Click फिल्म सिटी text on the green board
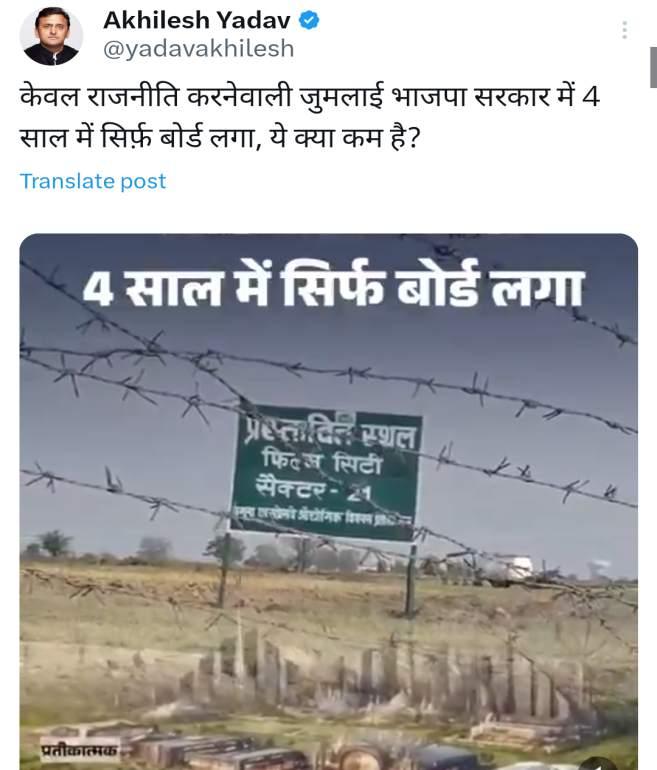This screenshot has width=657, height=770. pyautogui.click(x=322, y=462)
